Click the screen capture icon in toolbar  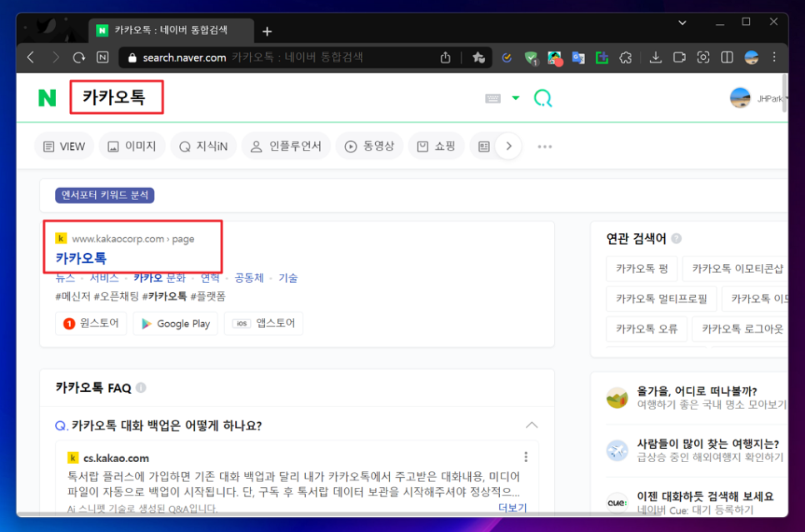(702, 57)
